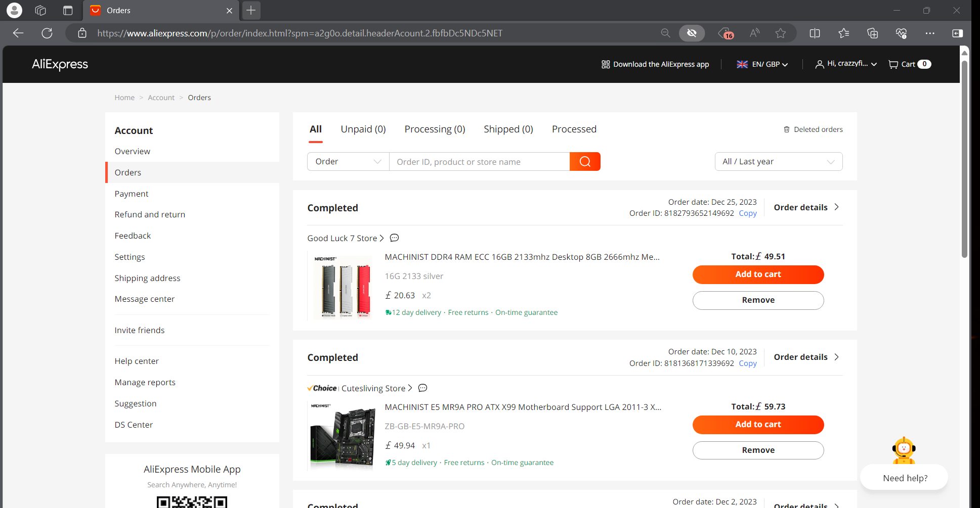
Task: Message Good Luck 7 Store chat icon
Action: pos(395,238)
